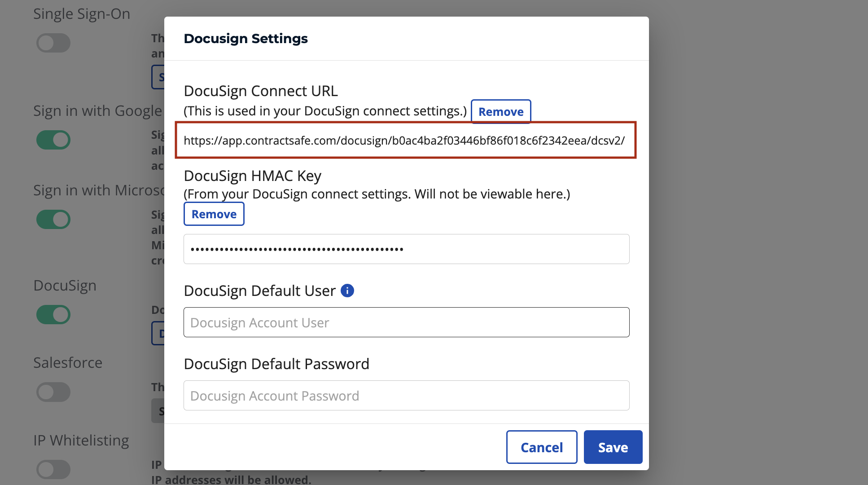This screenshot has width=868, height=485.
Task: Click the Single Sign-On section label
Action: tap(82, 14)
